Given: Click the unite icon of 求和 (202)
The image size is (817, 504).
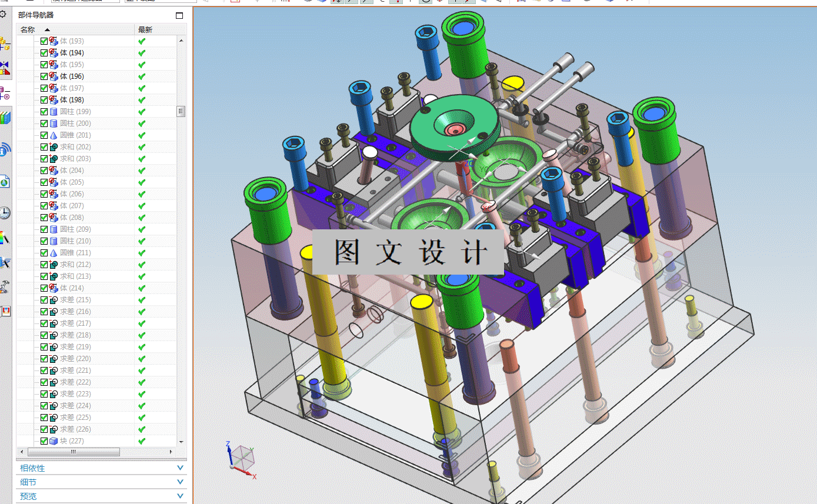Looking at the screenshot, I should [54, 147].
